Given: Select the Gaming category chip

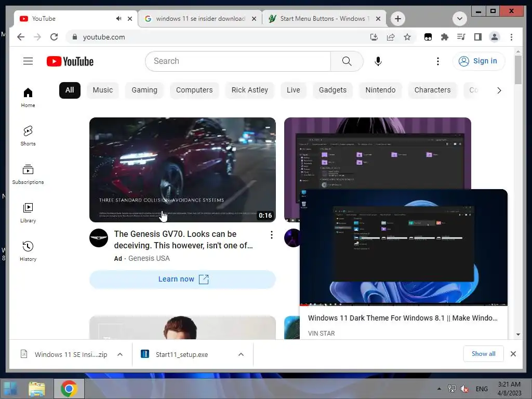Looking at the screenshot, I should coord(144,90).
